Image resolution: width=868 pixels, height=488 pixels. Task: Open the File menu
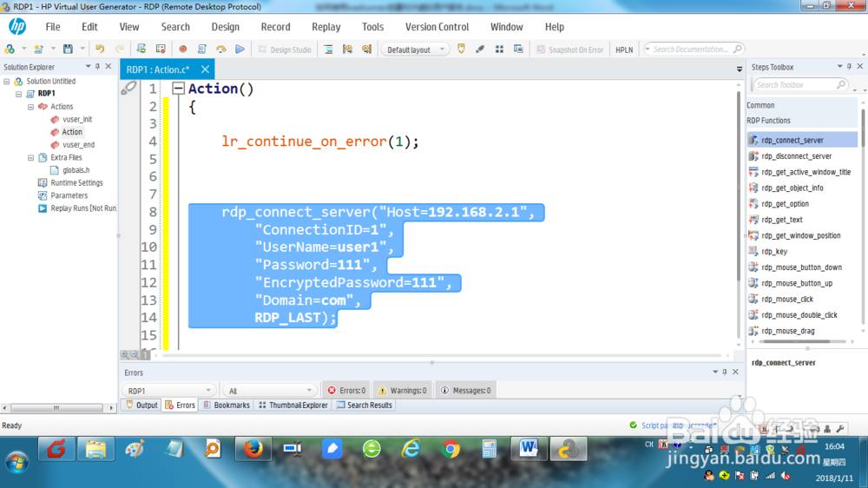click(53, 27)
